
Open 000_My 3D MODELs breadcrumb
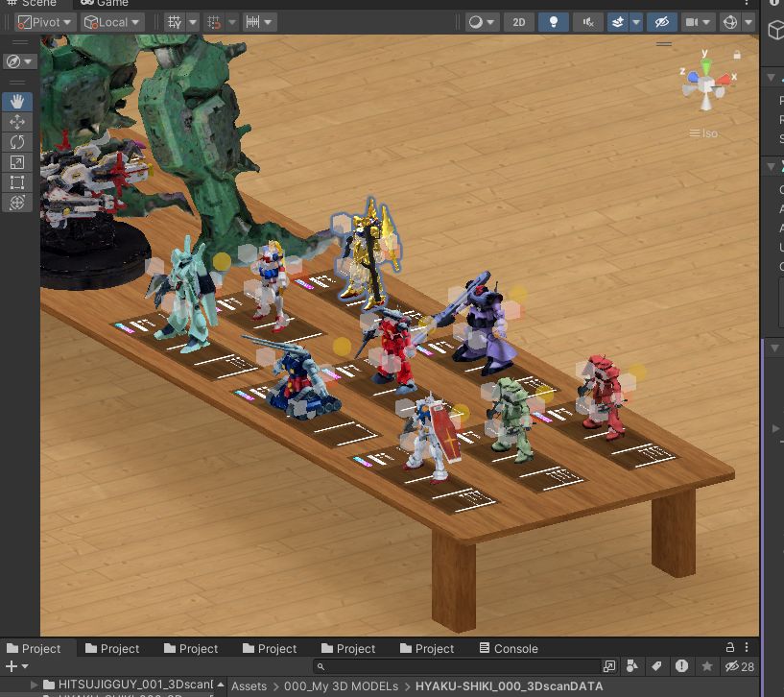[x=341, y=686]
